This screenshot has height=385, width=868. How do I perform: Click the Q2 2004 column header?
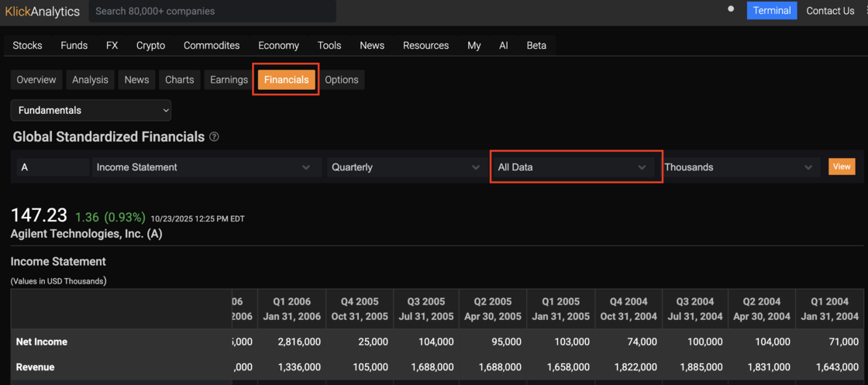click(762, 309)
